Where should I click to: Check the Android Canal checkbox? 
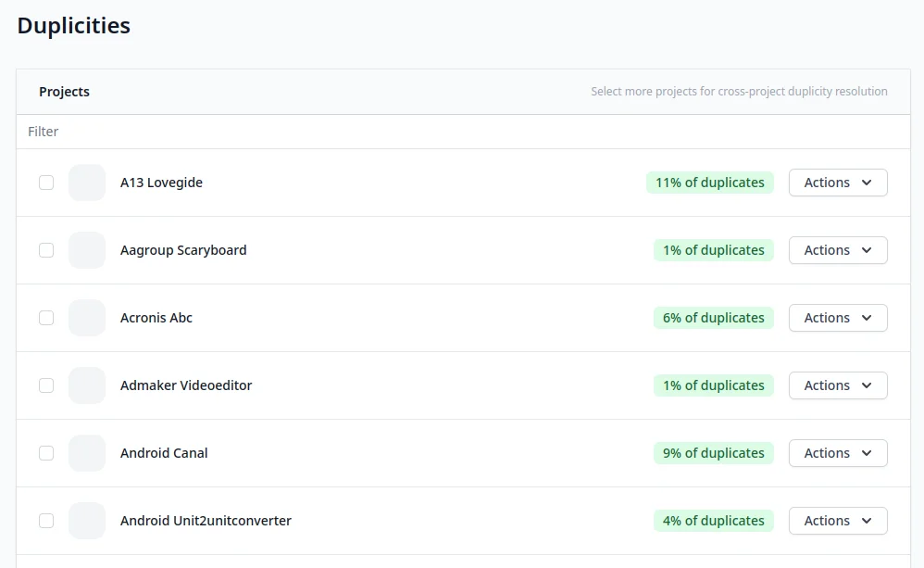46,453
